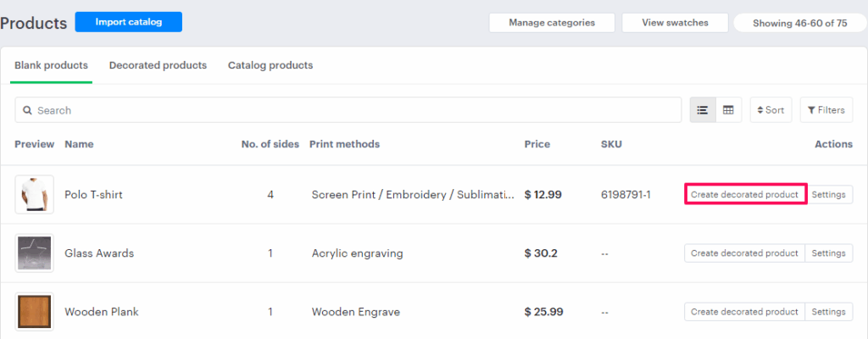
Task: Switch to list view layout
Action: coord(702,110)
